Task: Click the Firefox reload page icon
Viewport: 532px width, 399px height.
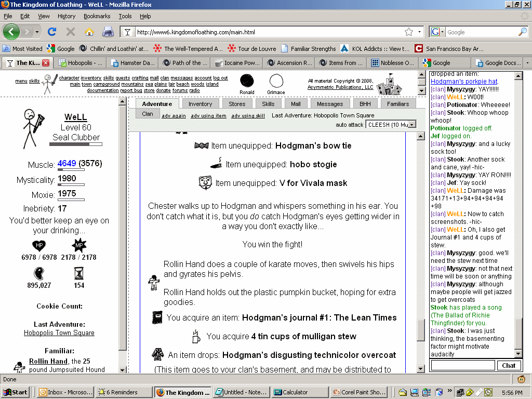Action: (x=51, y=32)
